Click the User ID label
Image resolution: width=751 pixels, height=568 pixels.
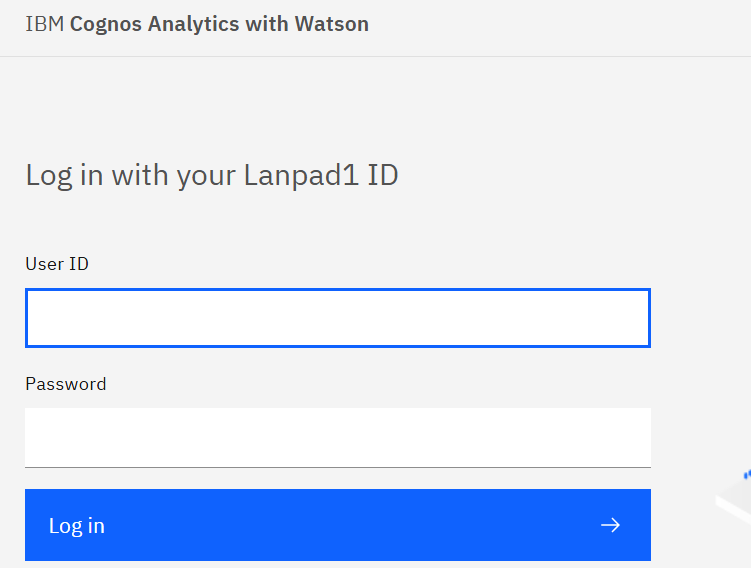pos(57,264)
